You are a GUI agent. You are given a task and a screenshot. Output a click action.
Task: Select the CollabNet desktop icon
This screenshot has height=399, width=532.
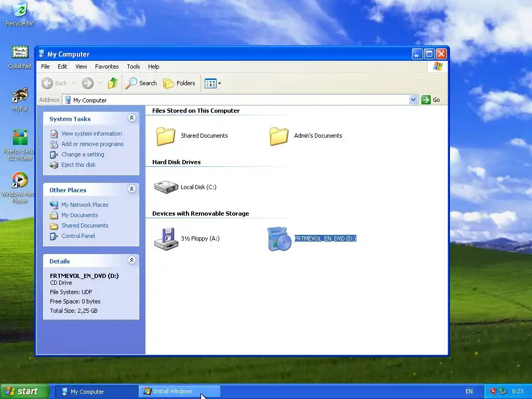[20, 57]
